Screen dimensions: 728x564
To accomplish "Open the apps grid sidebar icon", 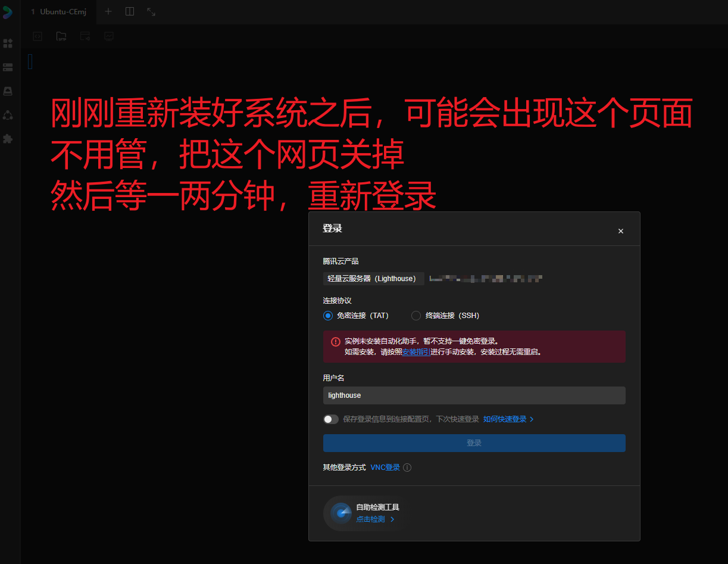I will point(8,43).
